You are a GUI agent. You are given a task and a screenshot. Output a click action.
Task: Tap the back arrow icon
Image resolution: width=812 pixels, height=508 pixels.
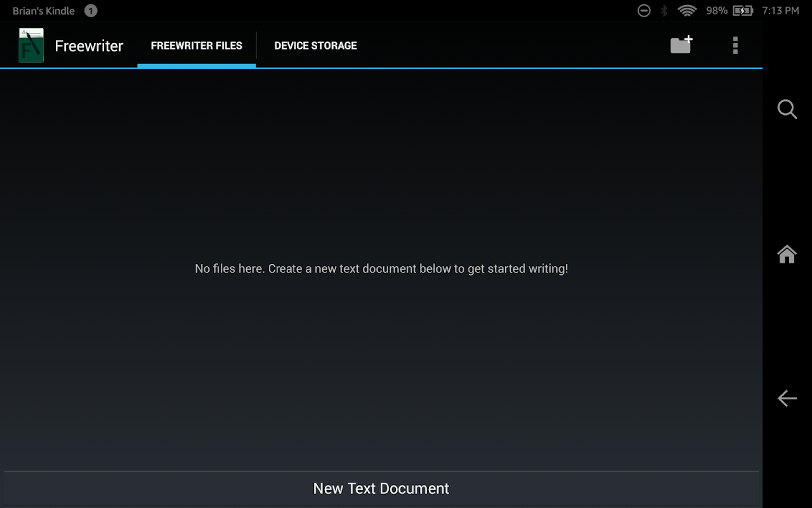click(x=787, y=398)
